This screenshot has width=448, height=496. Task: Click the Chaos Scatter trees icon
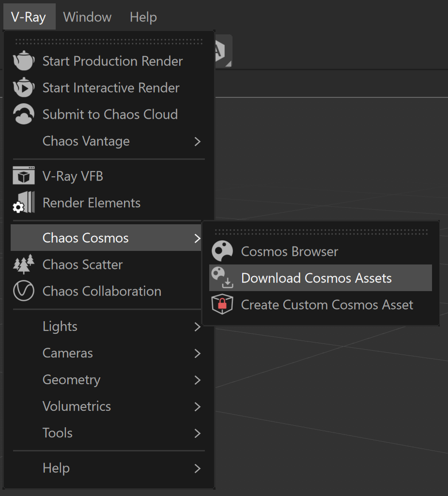[24, 264]
